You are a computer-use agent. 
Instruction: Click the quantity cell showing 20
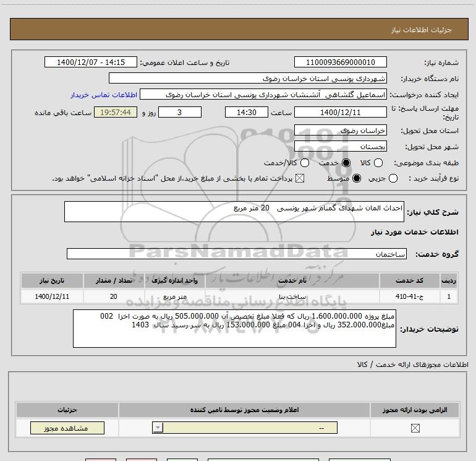point(114,296)
